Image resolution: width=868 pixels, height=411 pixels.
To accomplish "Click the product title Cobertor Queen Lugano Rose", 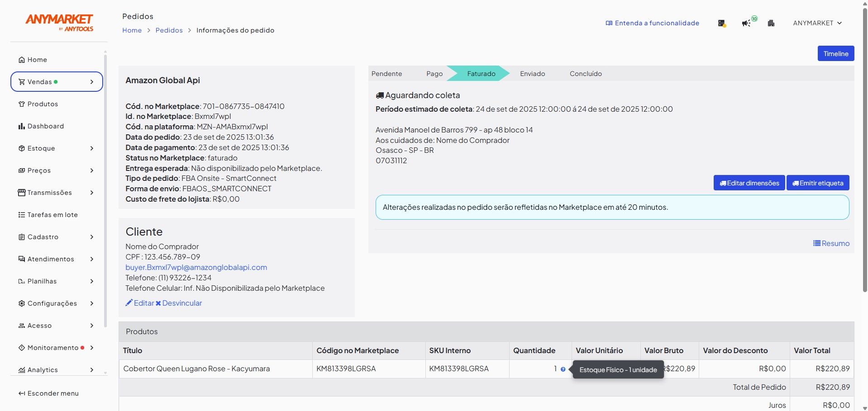I will point(196,368).
